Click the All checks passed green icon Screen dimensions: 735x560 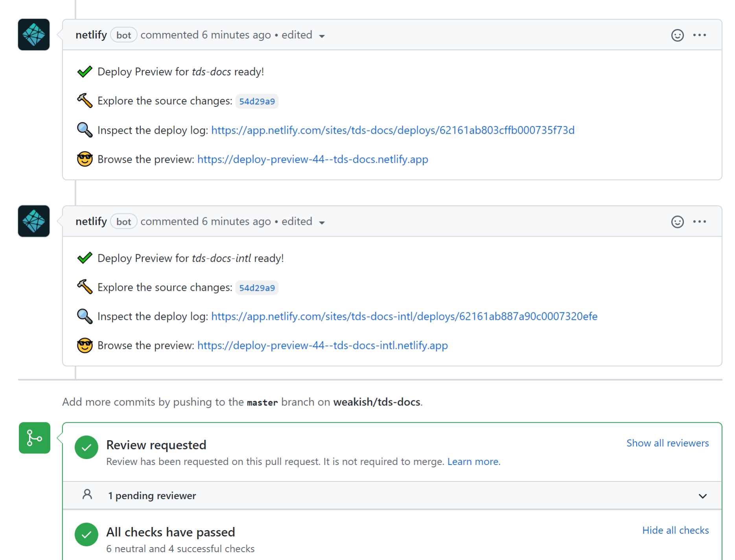[87, 534]
